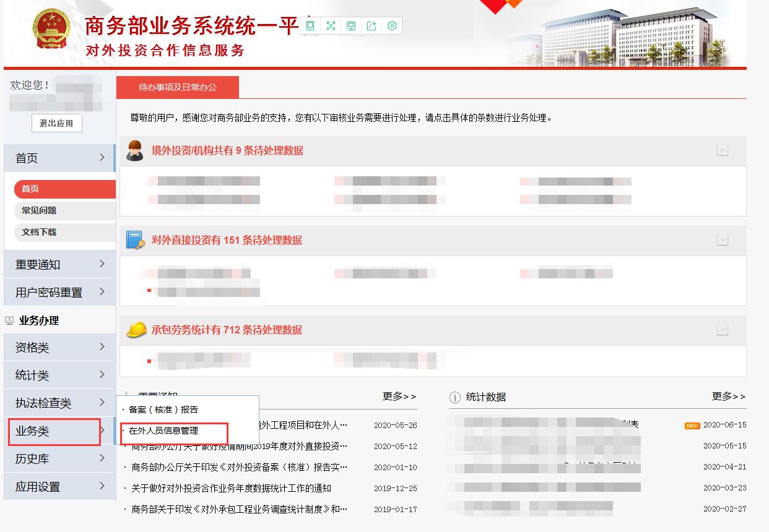769x532 pixels.
Task: Click the yellow hard hat icon
Action: point(136,330)
